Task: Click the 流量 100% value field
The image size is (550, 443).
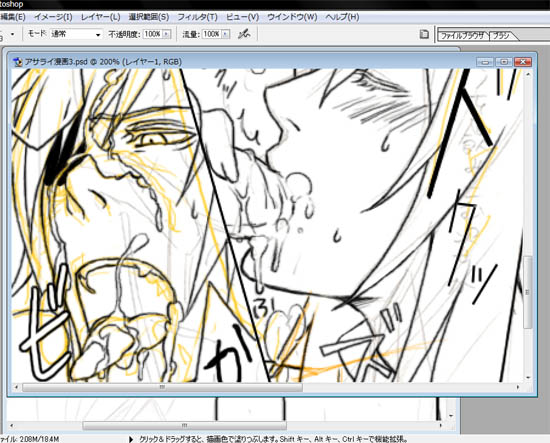Action: (x=212, y=34)
